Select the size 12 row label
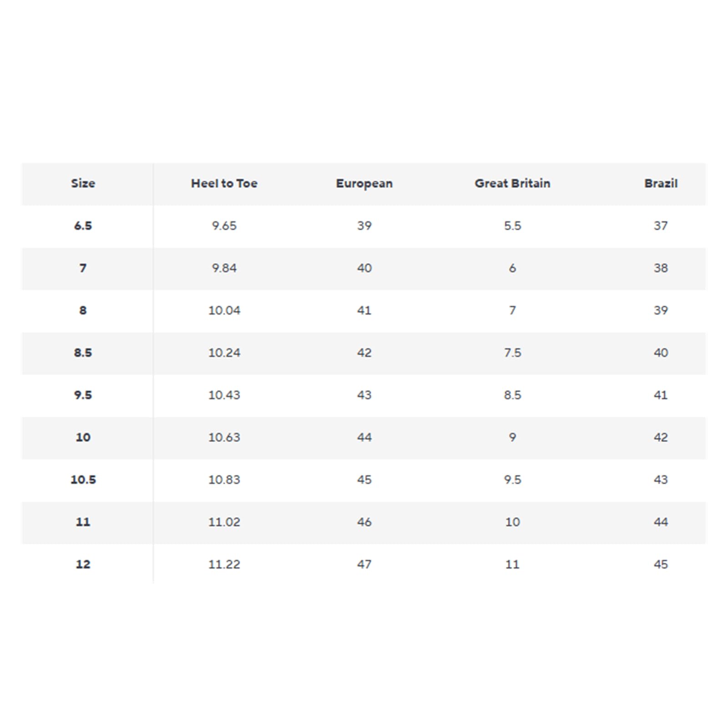 pos(83,564)
